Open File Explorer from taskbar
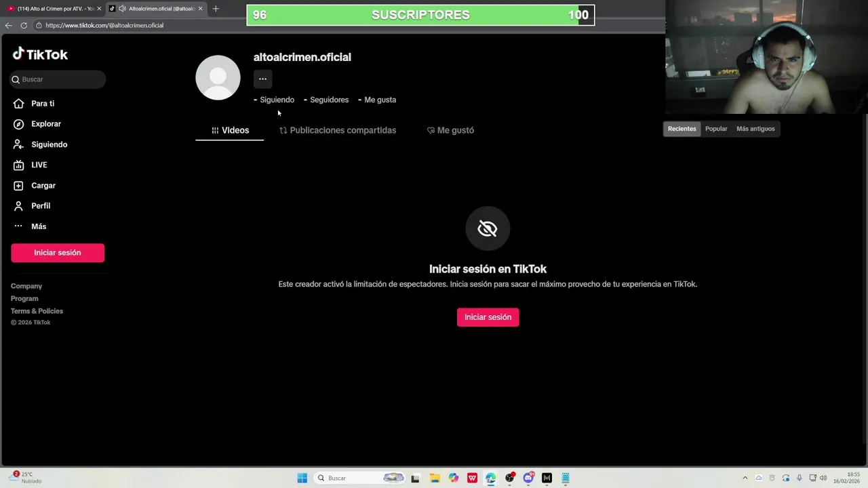This screenshot has height=488, width=868. [x=435, y=478]
